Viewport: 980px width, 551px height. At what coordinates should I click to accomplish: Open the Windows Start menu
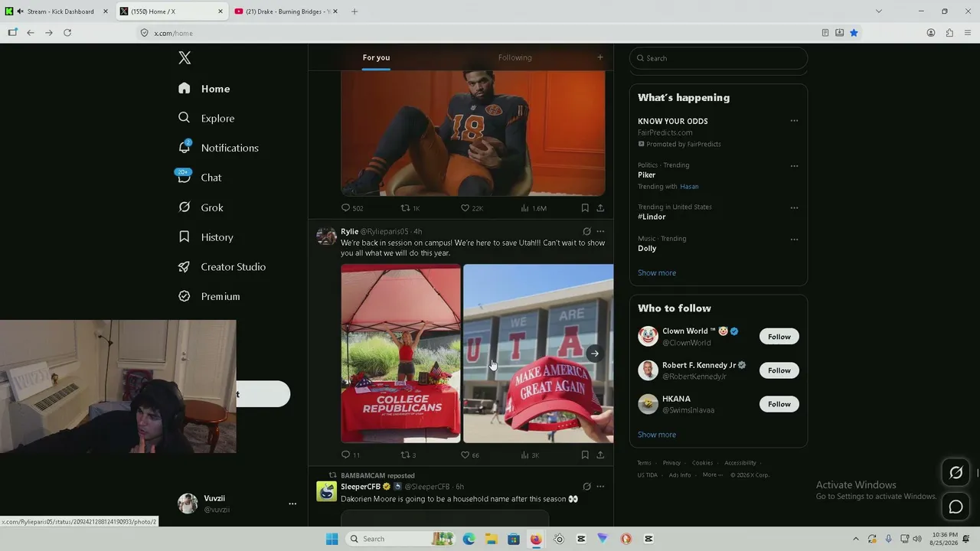pyautogui.click(x=332, y=539)
